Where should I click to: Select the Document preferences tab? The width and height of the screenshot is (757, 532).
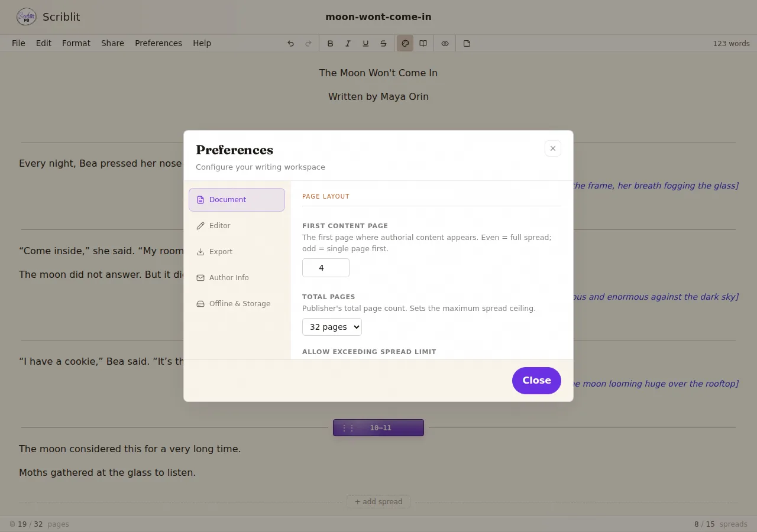coord(237,200)
